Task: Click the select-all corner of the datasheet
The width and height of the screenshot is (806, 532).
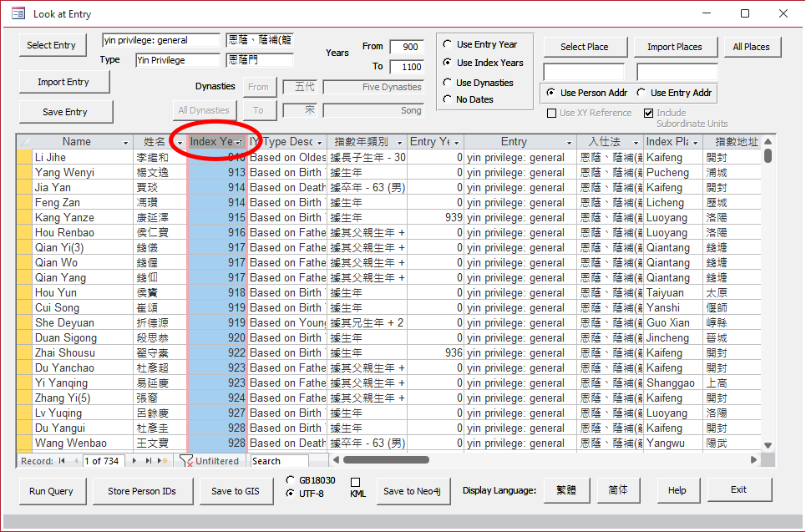Action: 24,142
